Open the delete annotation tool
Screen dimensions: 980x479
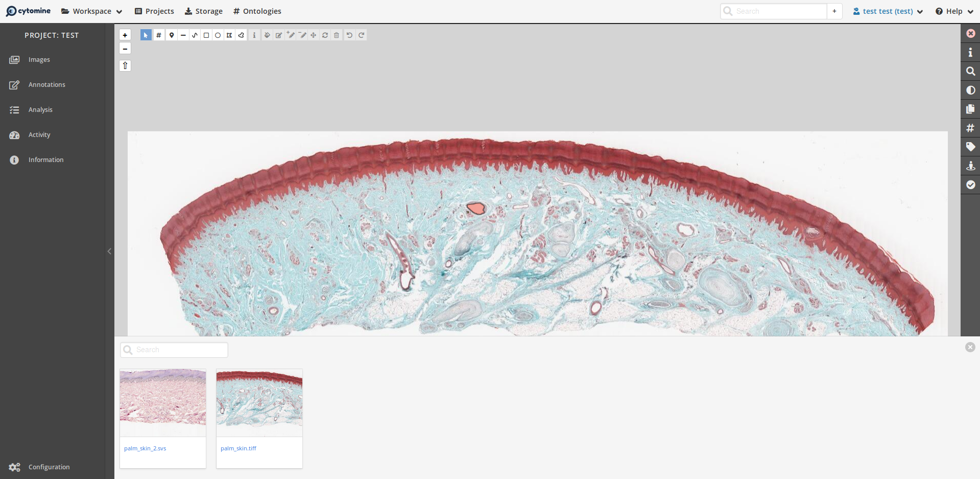pyautogui.click(x=336, y=35)
